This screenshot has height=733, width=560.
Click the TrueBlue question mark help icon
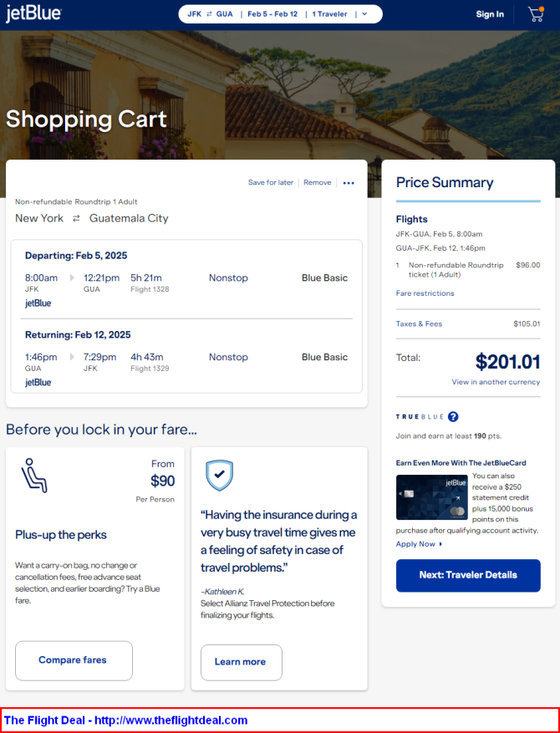[x=453, y=416]
